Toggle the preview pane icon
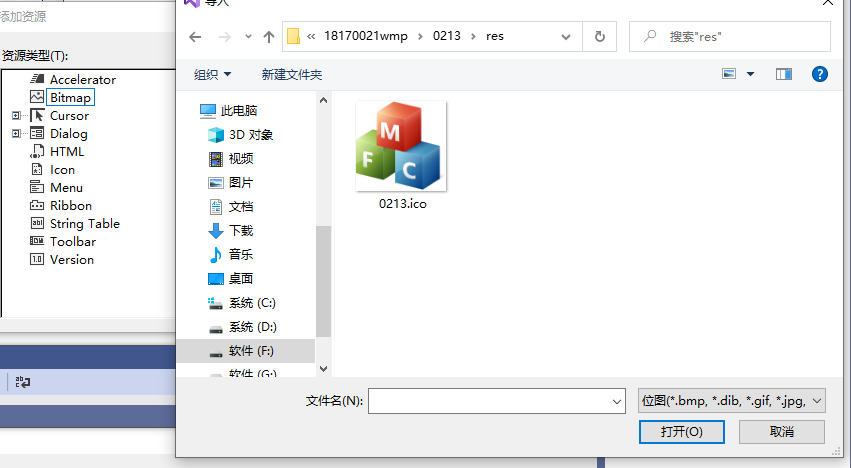The image size is (851, 468). 784,74
